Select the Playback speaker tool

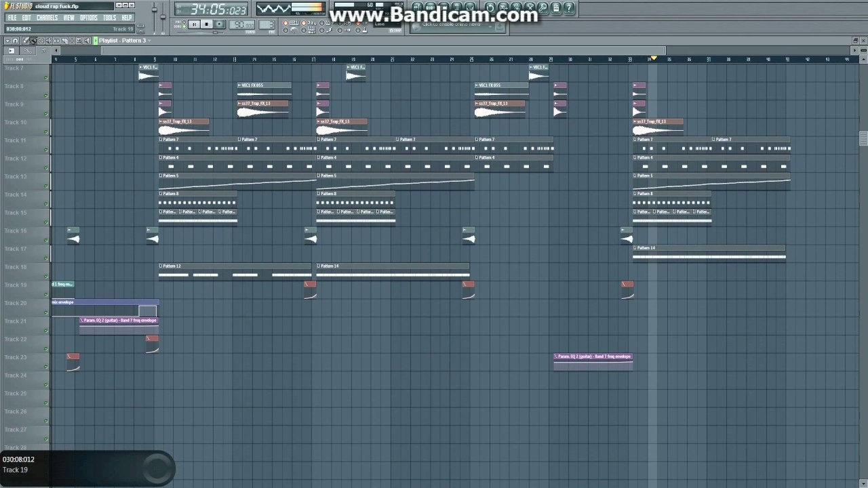click(87, 41)
